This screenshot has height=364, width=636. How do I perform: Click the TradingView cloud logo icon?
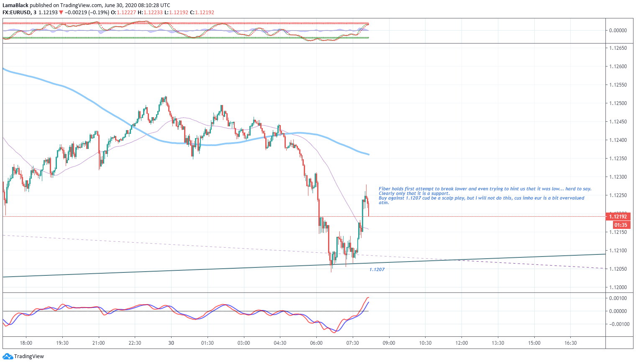pos(8,356)
